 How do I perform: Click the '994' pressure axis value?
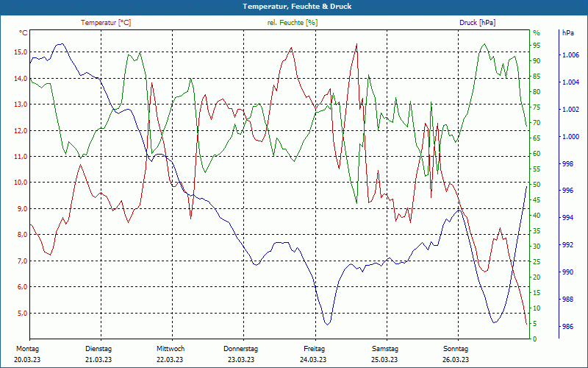tap(567, 218)
